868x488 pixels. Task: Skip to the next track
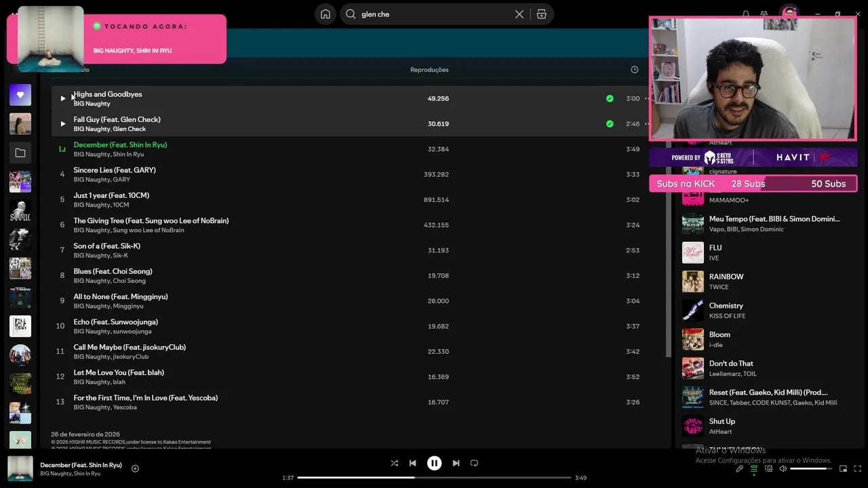click(456, 463)
